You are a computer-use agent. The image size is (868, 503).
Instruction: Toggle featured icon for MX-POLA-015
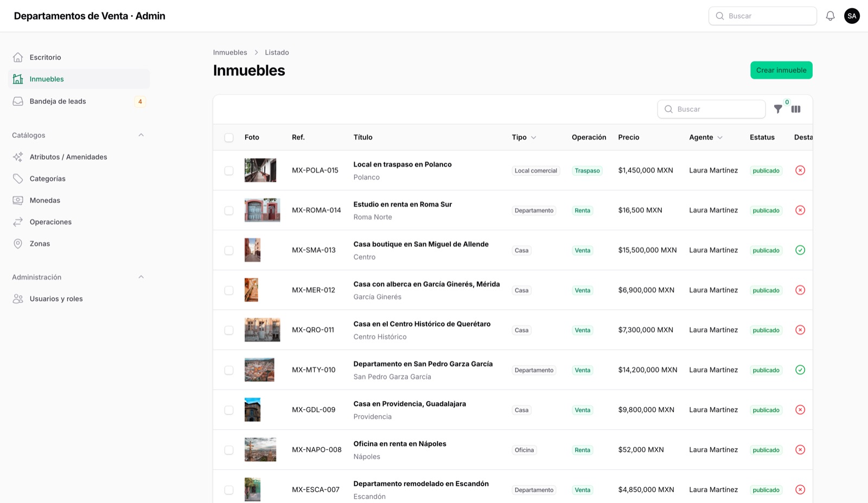800,170
